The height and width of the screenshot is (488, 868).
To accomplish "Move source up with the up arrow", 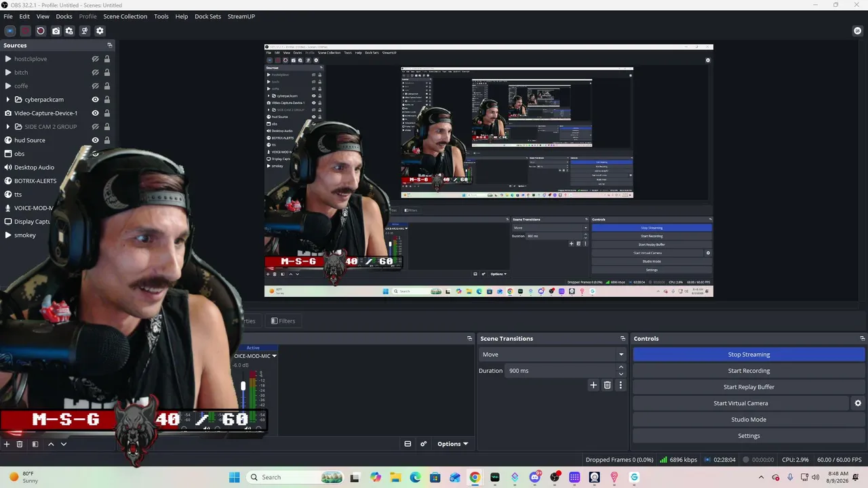I will [50, 444].
